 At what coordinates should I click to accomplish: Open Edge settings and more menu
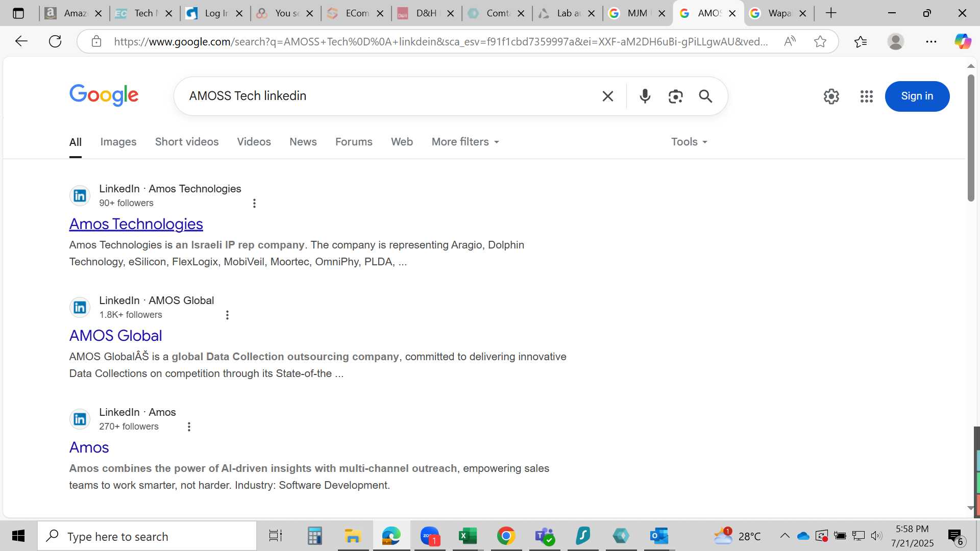(x=931, y=41)
